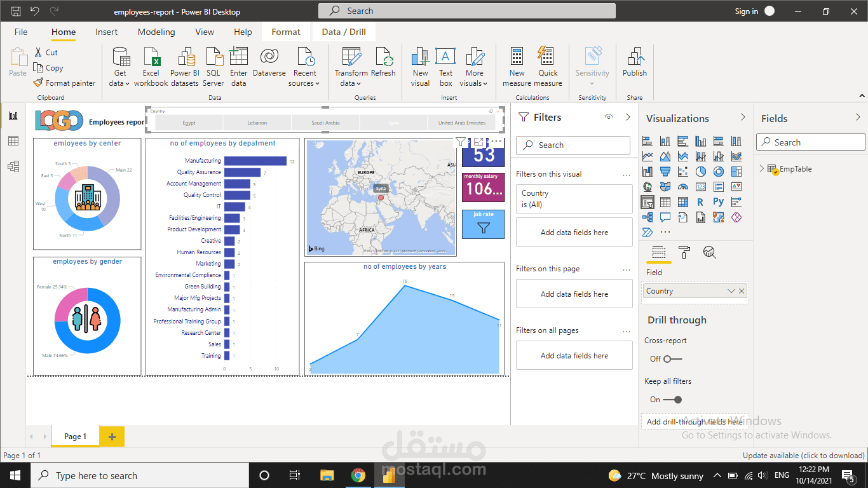This screenshot has width=868, height=488.
Task: Open the Recent sources dropdown
Action: click(304, 67)
